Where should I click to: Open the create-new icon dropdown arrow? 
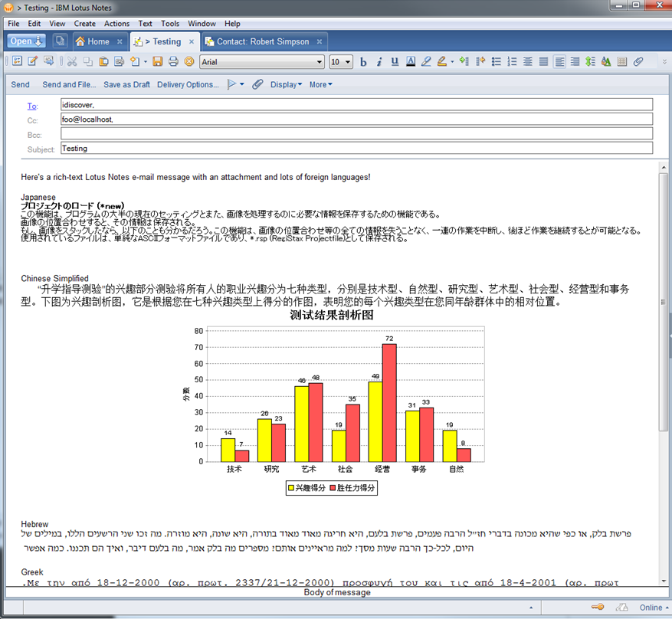pos(146,62)
